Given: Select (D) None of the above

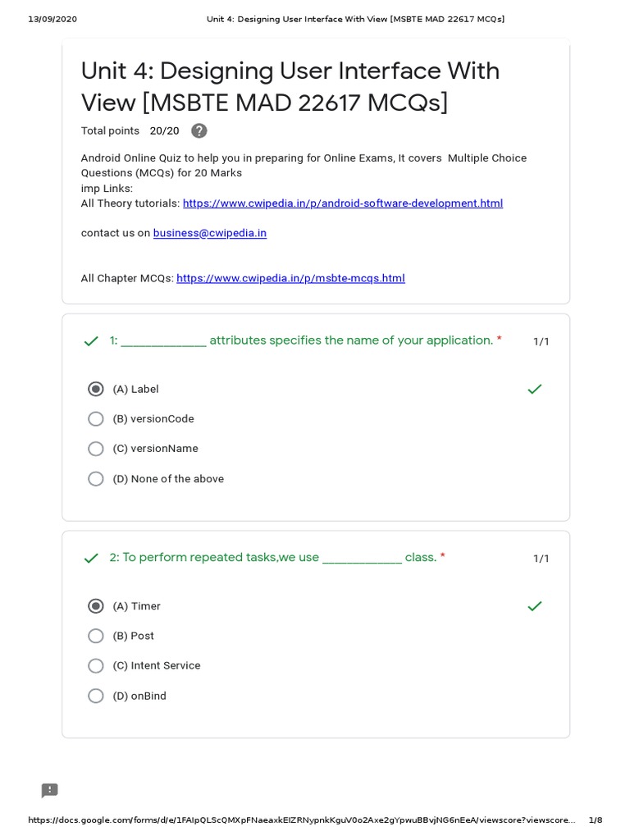Looking at the screenshot, I should (96, 479).
